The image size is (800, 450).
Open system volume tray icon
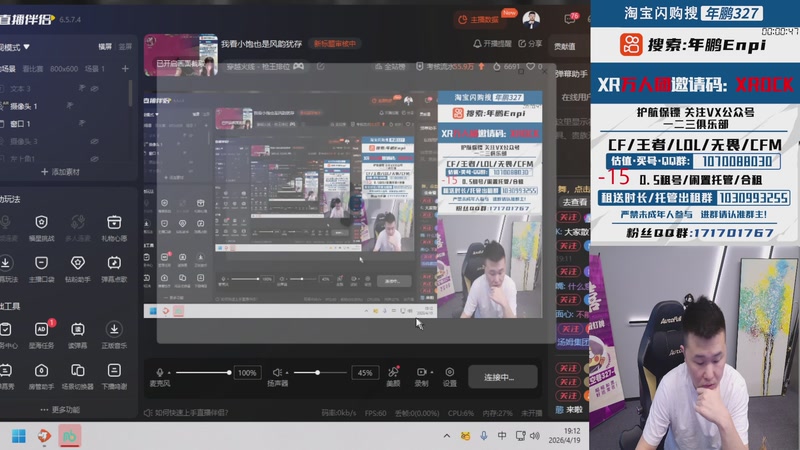[534, 436]
